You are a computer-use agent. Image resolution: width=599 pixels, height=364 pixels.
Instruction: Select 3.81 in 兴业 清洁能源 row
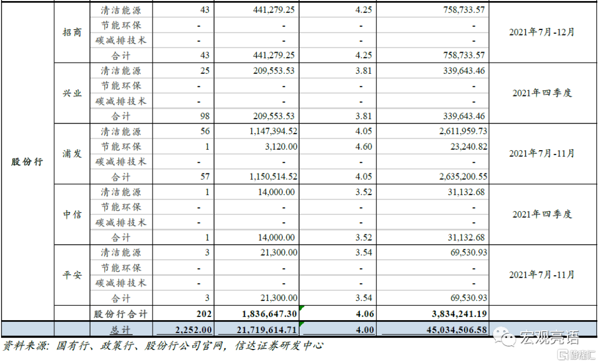pyautogui.click(x=363, y=70)
